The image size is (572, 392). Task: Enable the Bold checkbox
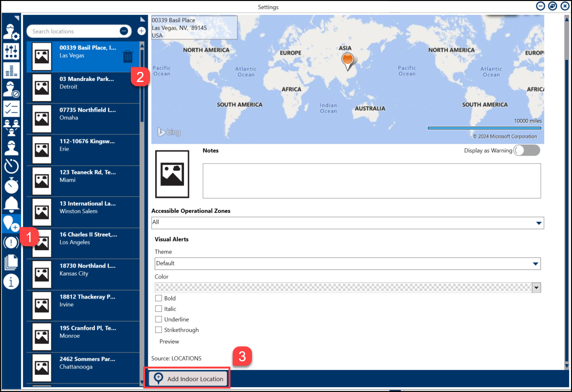click(159, 298)
